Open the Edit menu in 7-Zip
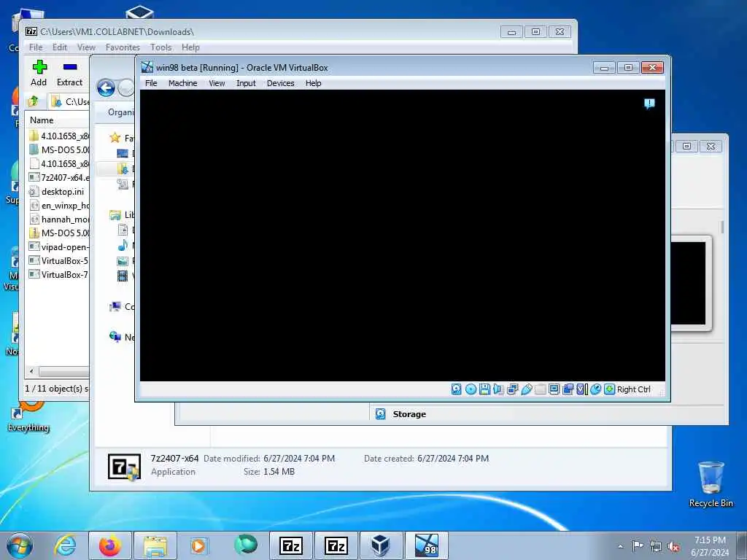The height and width of the screenshot is (560, 747). (x=60, y=47)
